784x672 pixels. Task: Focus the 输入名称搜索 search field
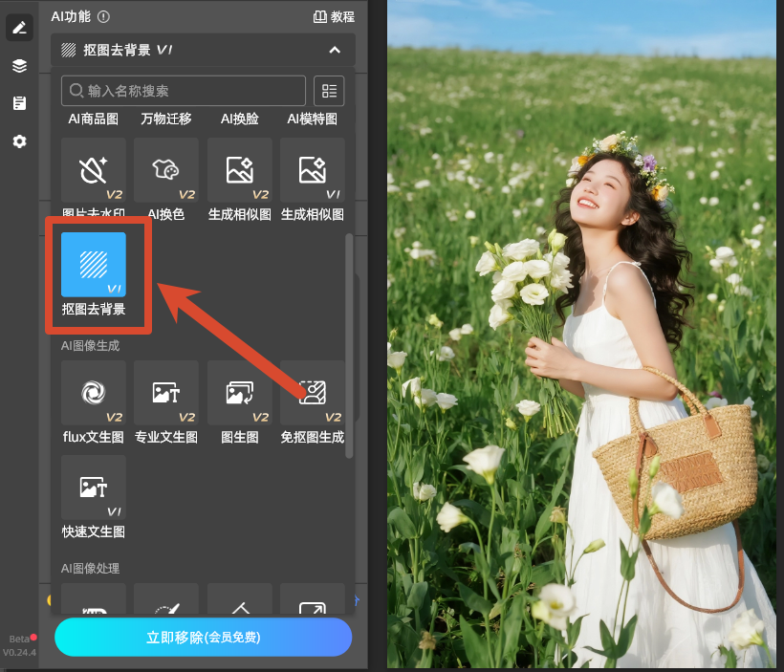[183, 91]
